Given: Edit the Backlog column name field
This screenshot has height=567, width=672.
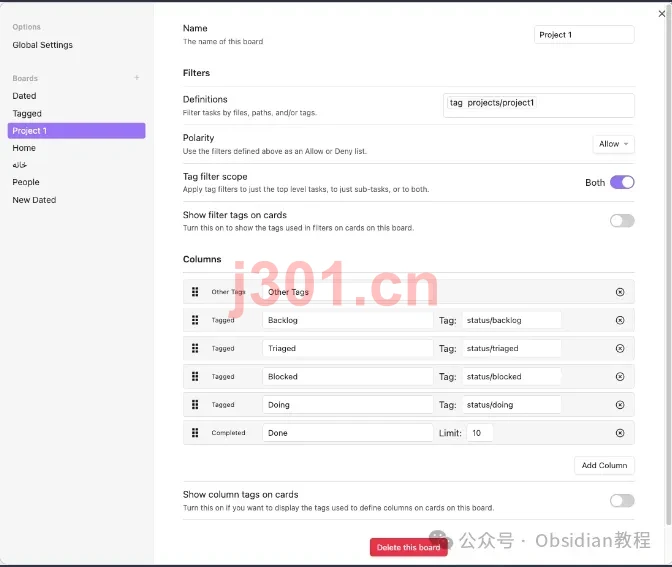Looking at the screenshot, I should click(x=348, y=320).
